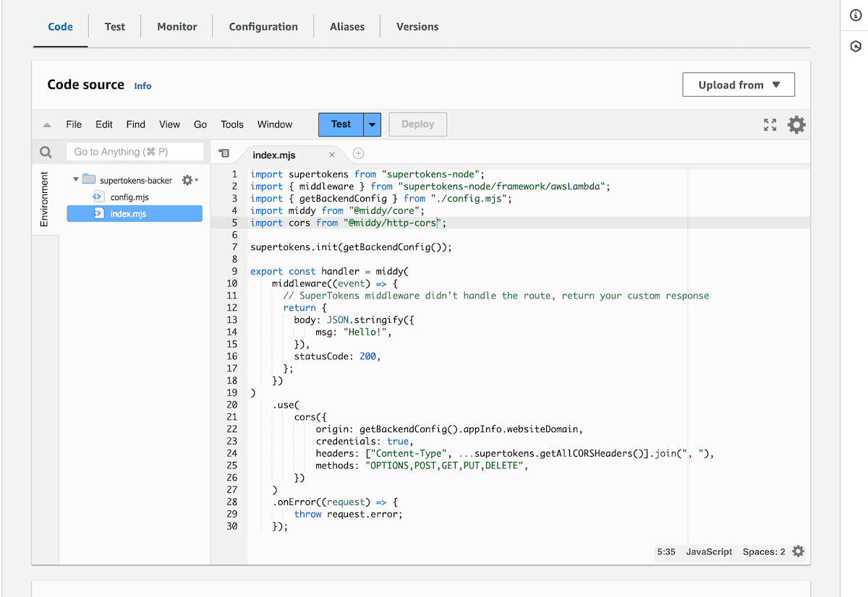This screenshot has width=868, height=597.
Task: Close the index.mjs tab
Action: [331, 154]
